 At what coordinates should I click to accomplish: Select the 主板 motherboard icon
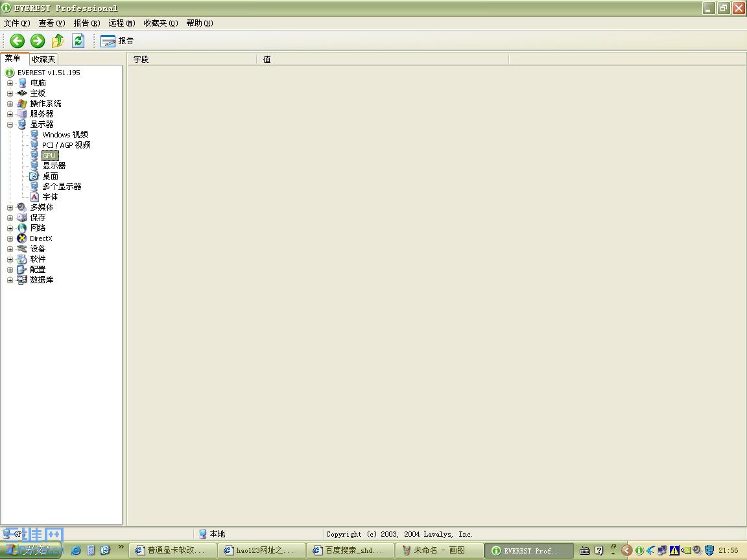click(x=22, y=93)
